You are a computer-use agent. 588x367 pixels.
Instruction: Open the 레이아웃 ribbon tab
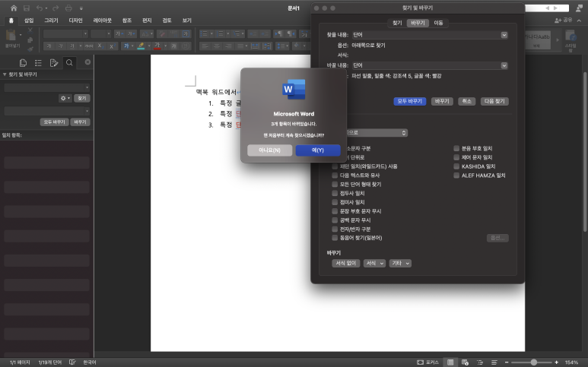[103, 21]
